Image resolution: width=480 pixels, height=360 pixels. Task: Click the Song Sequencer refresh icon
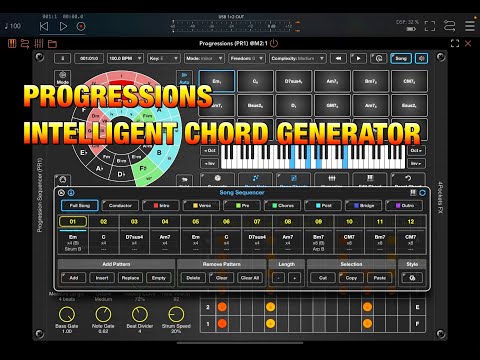coord(422,193)
